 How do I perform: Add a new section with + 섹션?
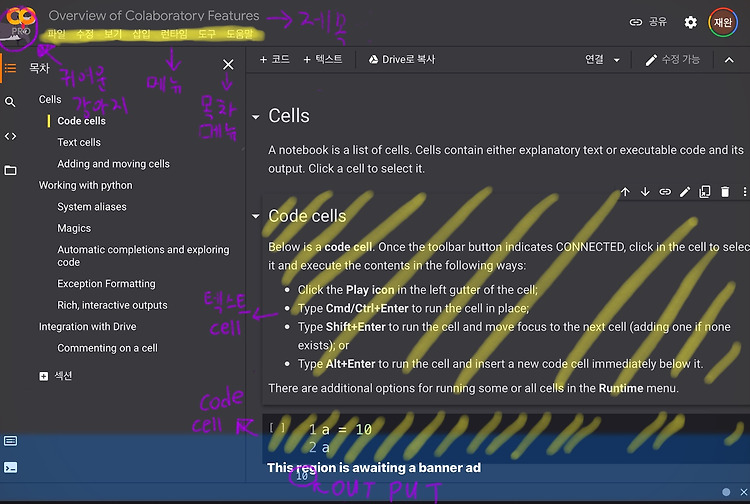pyautogui.click(x=55, y=376)
